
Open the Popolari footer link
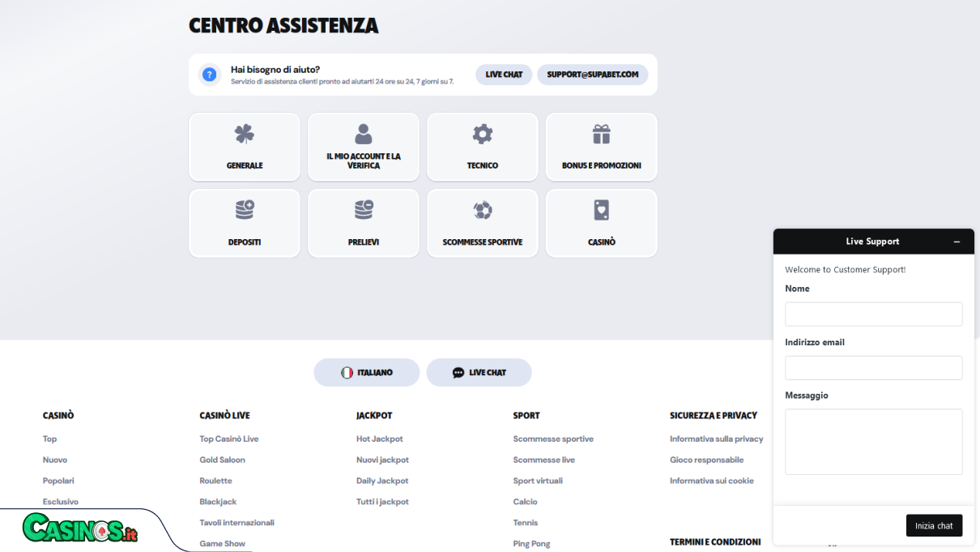tap(58, 481)
